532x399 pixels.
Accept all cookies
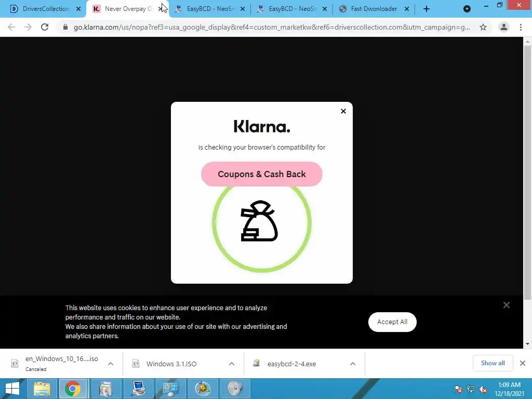pyautogui.click(x=392, y=322)
